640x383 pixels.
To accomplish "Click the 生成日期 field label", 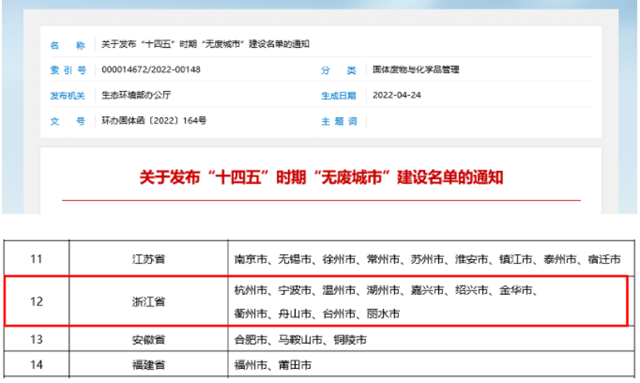I will click(x=338, y=96).
